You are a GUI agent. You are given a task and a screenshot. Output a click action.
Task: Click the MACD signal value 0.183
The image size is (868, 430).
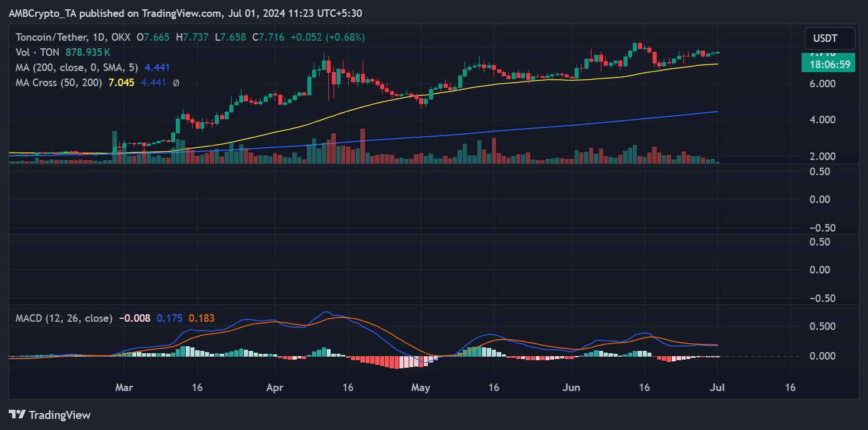pyautogui.click(x=201, y=318)
